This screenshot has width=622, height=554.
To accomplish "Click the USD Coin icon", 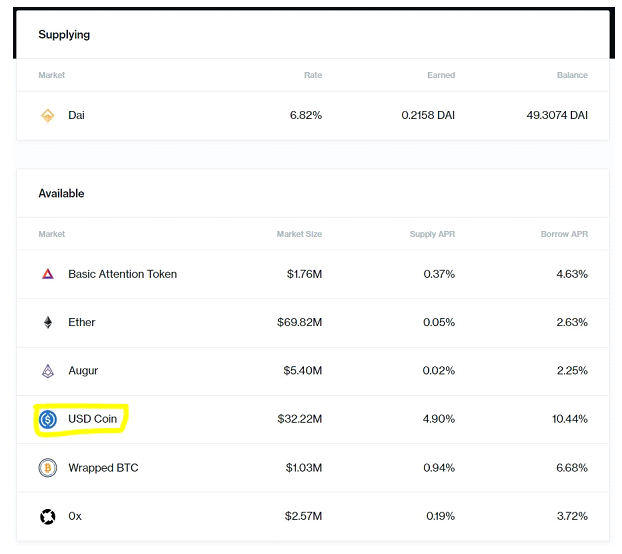I will [47, 419].
